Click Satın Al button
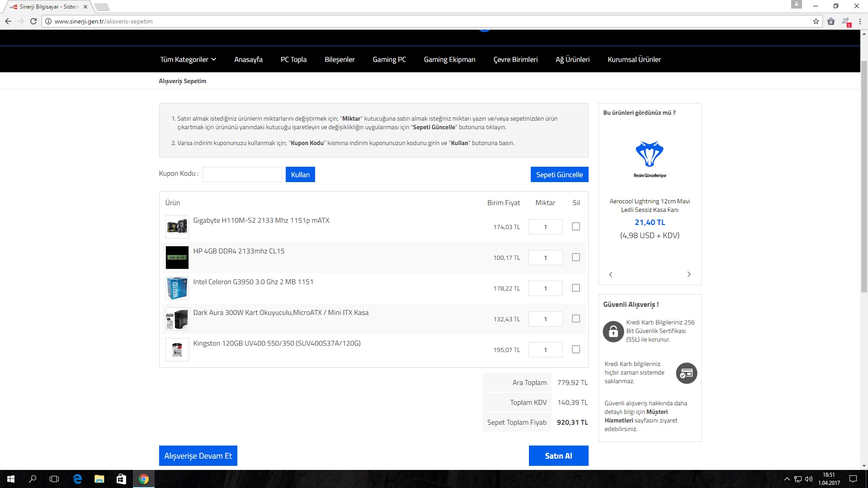The height and width of the screenshot is (488, 868). click(x=558, y=455)
